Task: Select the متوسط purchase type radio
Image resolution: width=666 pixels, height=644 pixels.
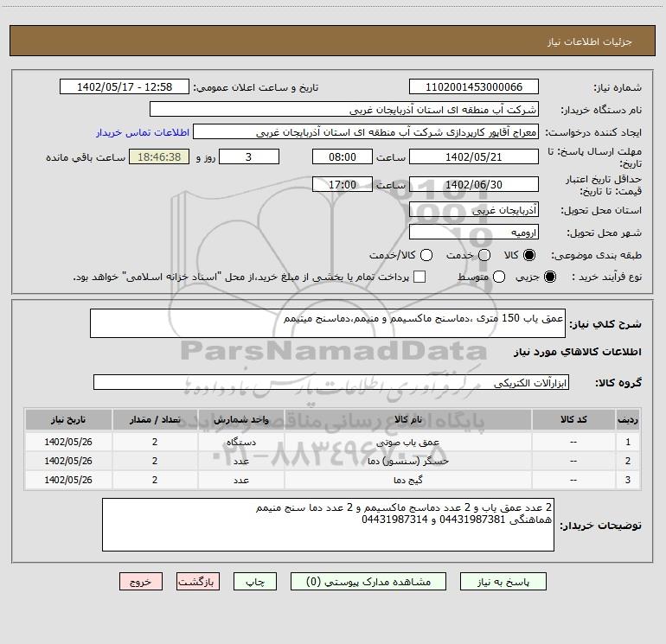Action: coord(499,277)
